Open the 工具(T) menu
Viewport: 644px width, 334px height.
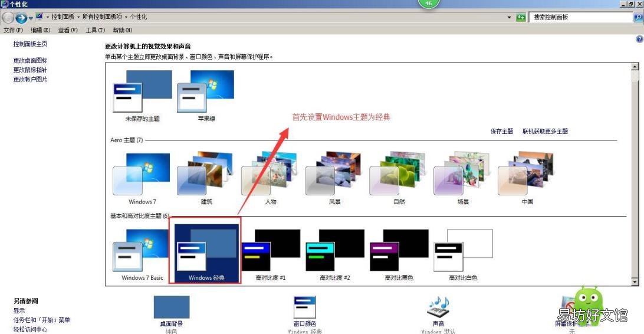pyautogui.click(x=96, y=30)
